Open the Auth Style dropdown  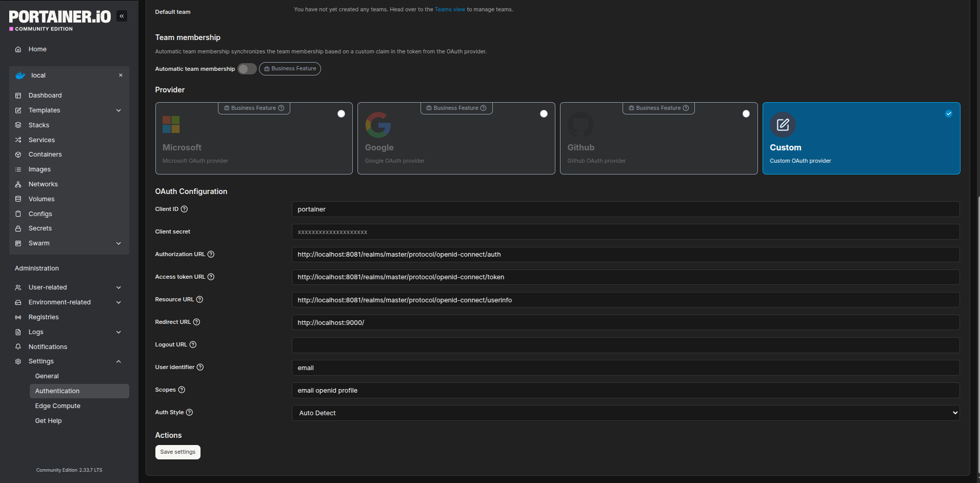(x=625, y=413)
